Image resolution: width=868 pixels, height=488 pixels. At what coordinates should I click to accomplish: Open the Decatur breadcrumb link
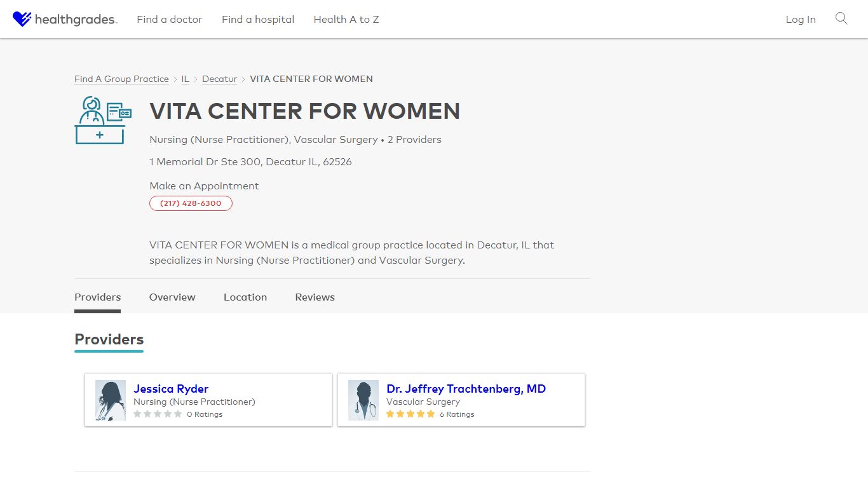(219, 79)
